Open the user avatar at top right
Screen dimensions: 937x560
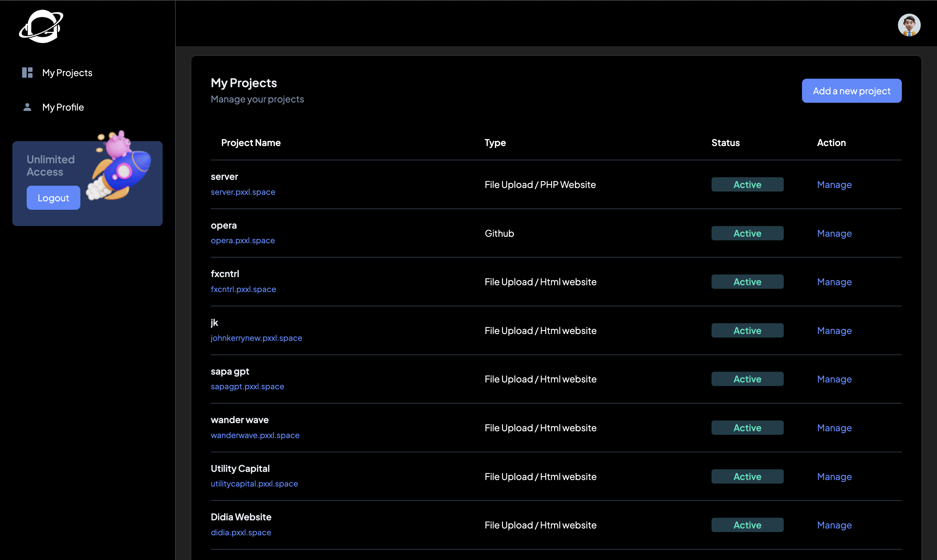[909, 25]
